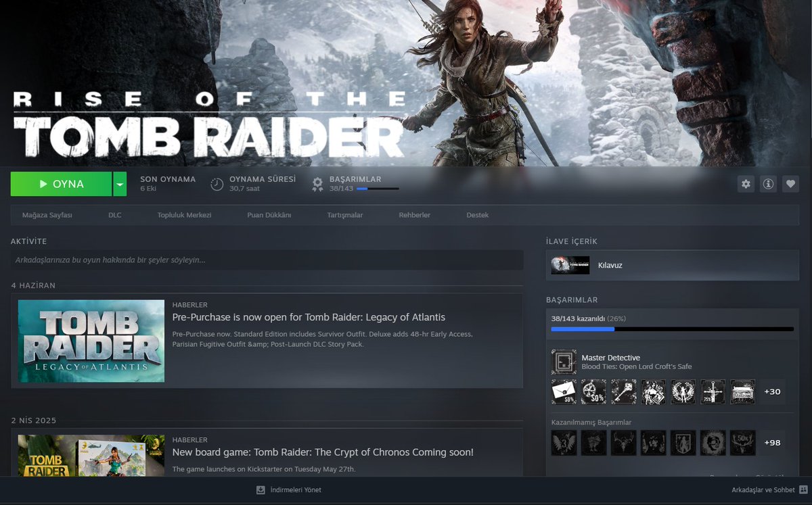The height and width of the screenshot is (505, 812).
Task: Click the Master Detective achievement title
Action: tap(610, 358)
